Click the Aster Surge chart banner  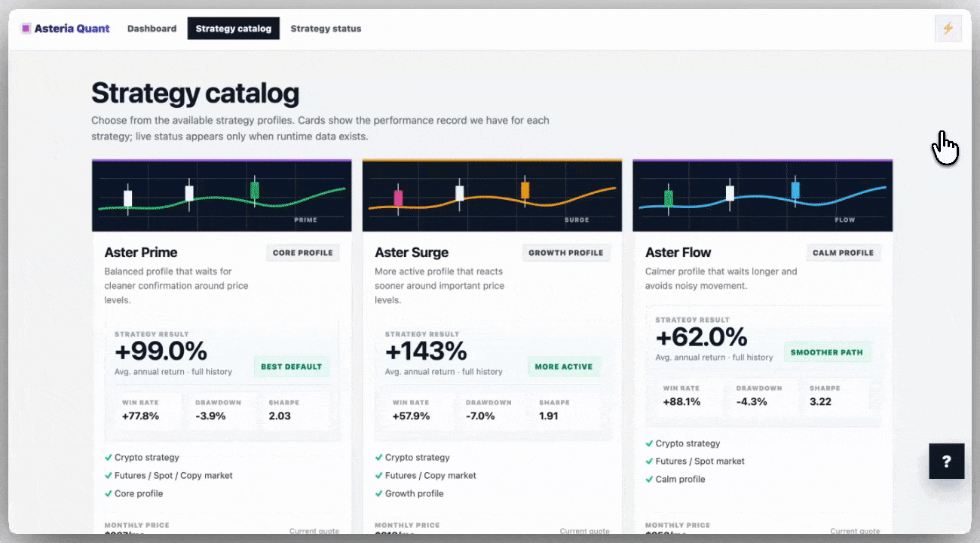pos(492,196)
